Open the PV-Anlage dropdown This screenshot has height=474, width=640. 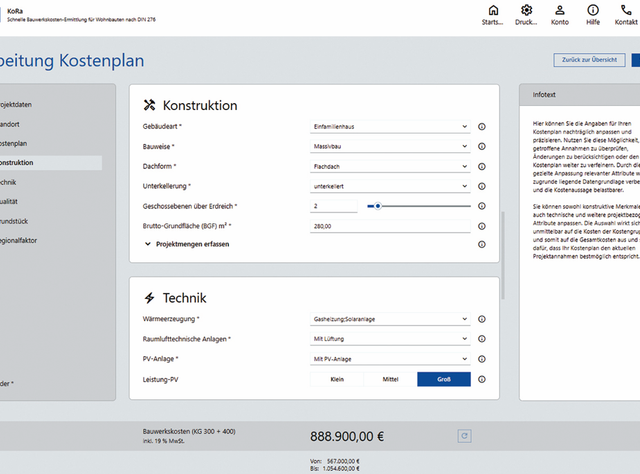[x=390, y=359]
